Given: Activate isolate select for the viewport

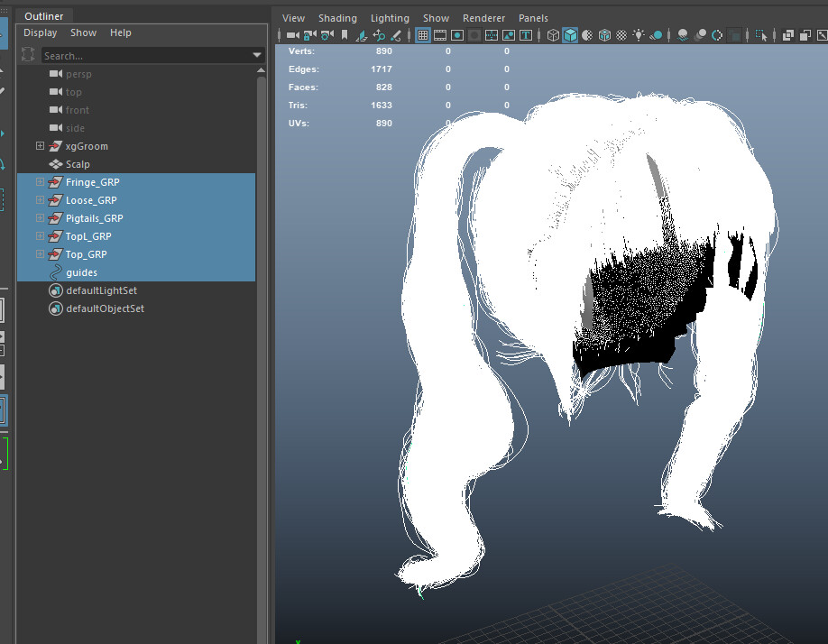Looking at the screenshot, I should pyautogui.click(x=760, y=35).
